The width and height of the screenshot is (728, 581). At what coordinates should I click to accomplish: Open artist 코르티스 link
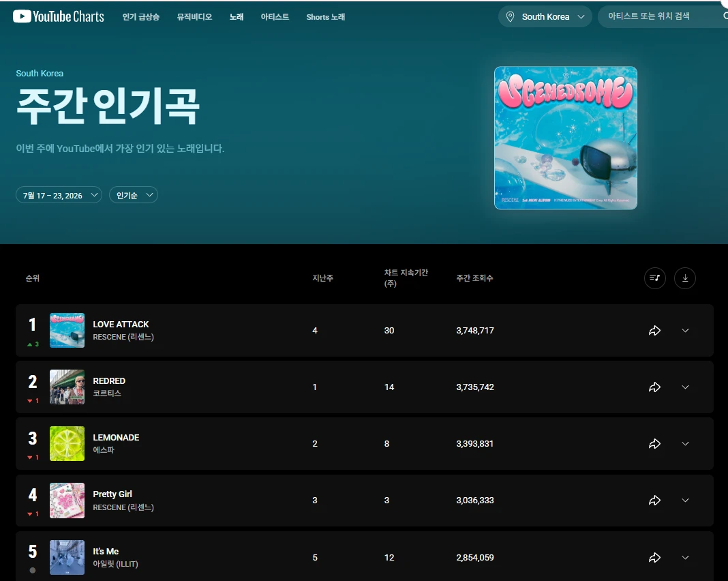point(107,393)
